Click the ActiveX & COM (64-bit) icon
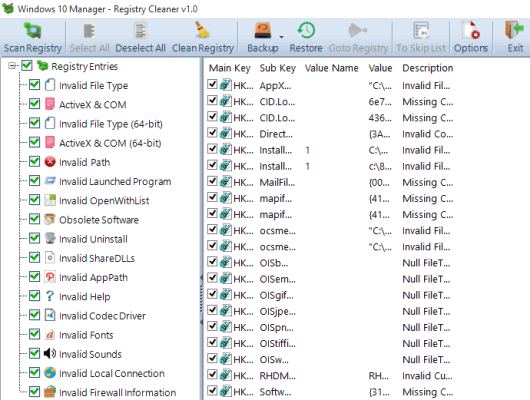Screen dimensions: 530x400 50,142
